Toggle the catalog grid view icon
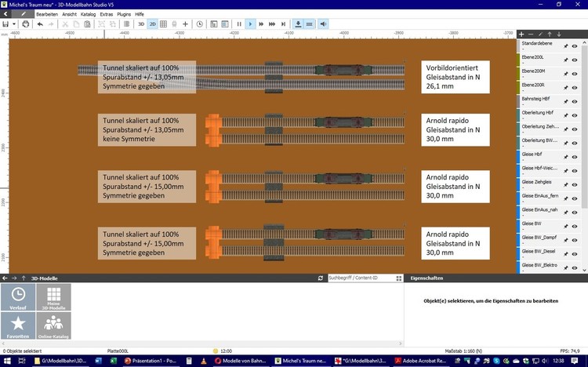This screenshot has height=367, width=588. click(x=398, y=278)
